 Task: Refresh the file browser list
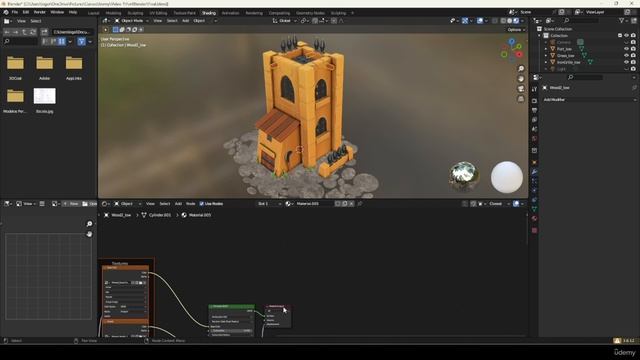pos(33,32)
